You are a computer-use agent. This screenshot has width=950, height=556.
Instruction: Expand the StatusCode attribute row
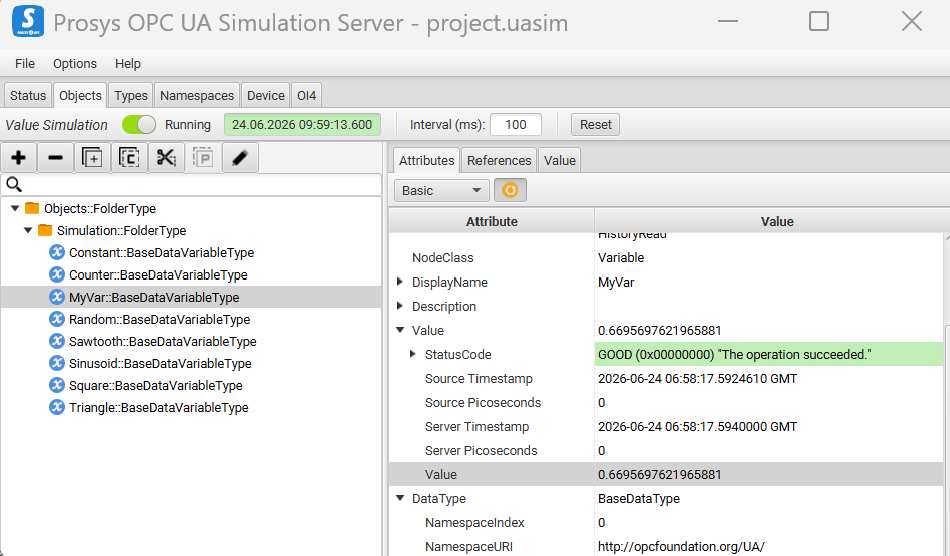(x=413, y=354)
